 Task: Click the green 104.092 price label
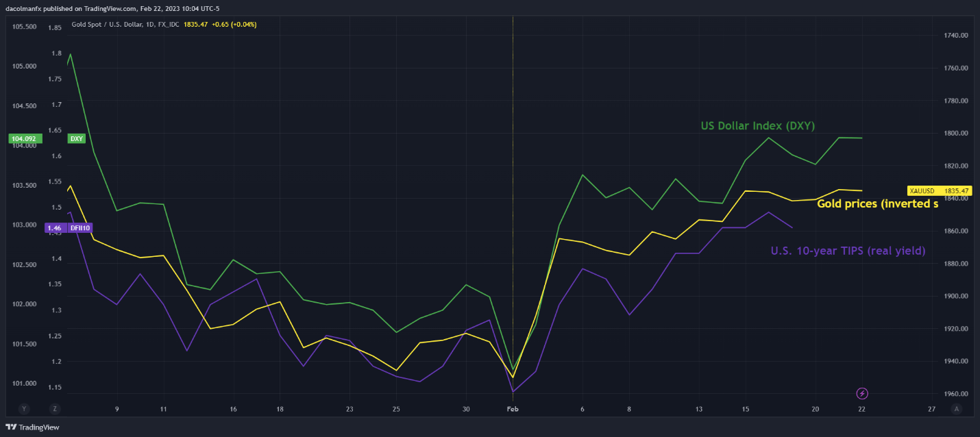[26, 138]
